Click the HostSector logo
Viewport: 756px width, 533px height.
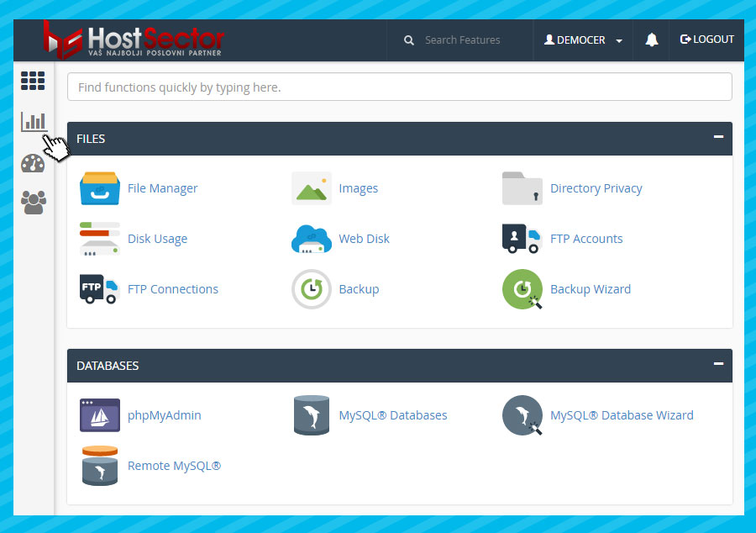(x=133, y=40)
